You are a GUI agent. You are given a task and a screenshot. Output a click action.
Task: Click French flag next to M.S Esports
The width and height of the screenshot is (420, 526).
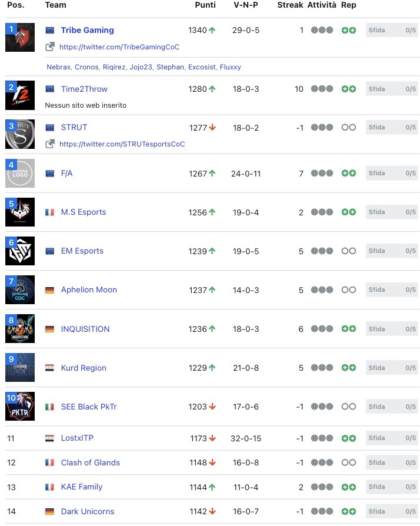[49, 212]
